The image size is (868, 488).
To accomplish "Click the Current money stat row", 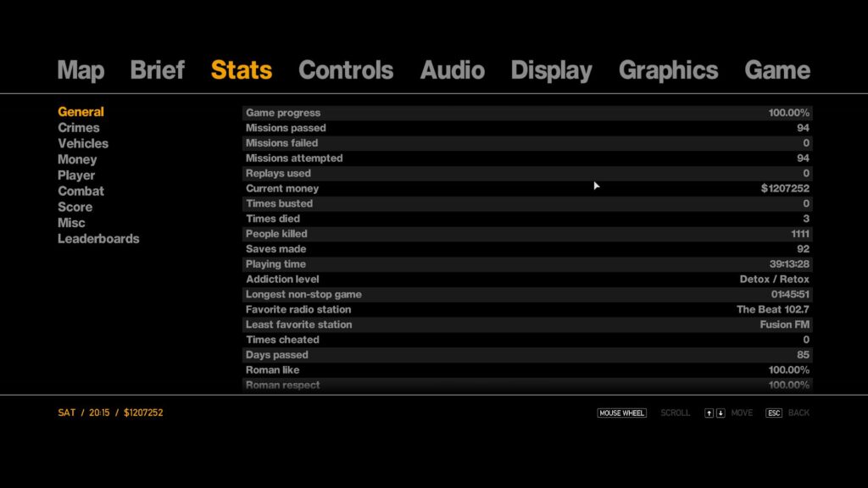I will click(526, 188).
